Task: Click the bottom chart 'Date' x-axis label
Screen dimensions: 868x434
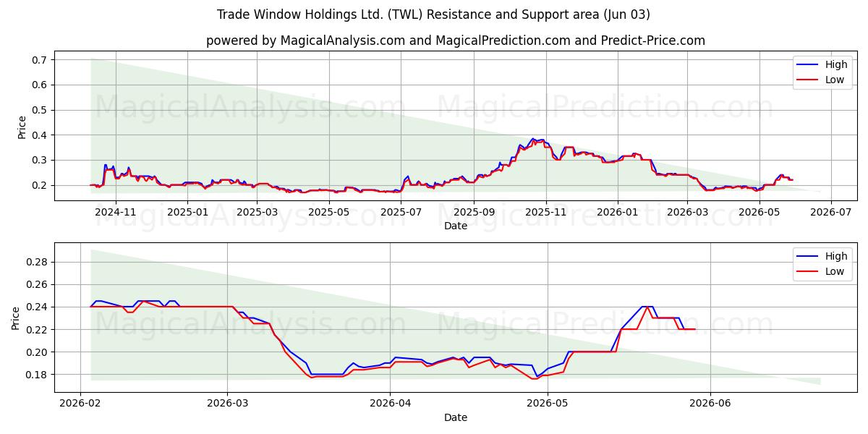Action: pos(456,417)
